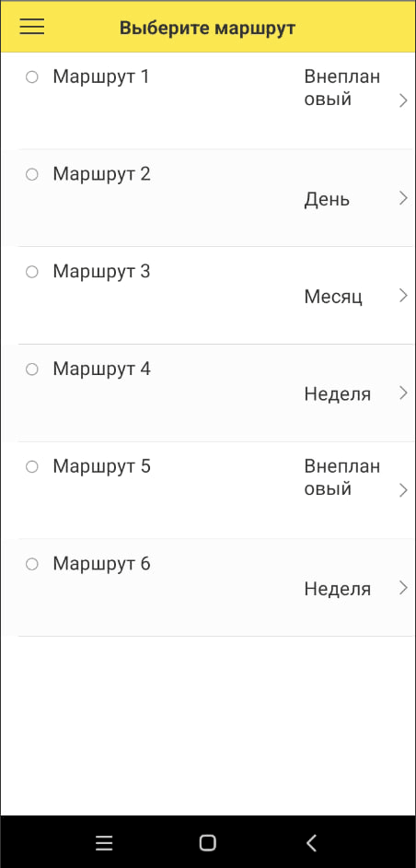416x868 pixels.
Task: Select radio button for Маршрут 5
Action: tap(32, 466)
